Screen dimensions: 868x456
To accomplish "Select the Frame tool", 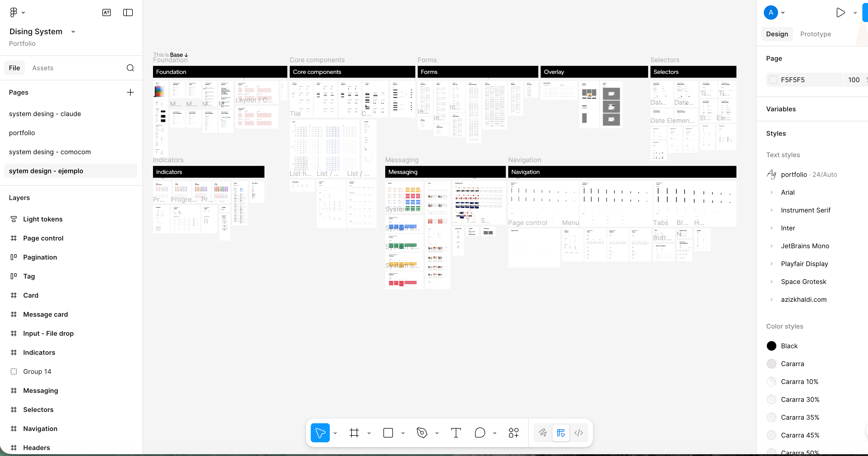I will (354, 433).
